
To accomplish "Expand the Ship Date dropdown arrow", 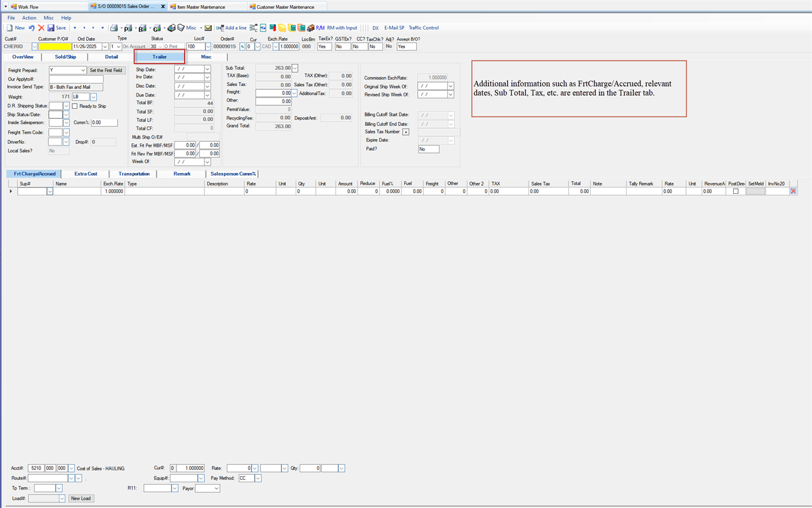I will pyautogui.click(x=207, y=69).
